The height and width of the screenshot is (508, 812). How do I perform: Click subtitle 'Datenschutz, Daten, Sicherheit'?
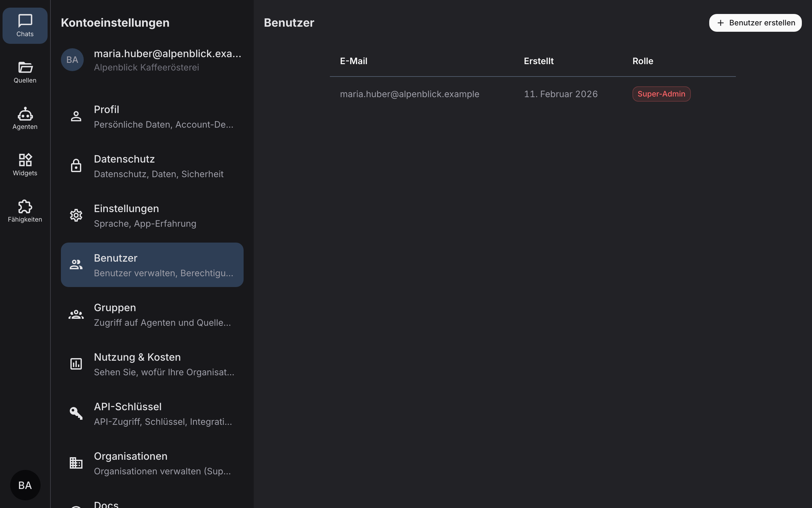tap(159, 174)
